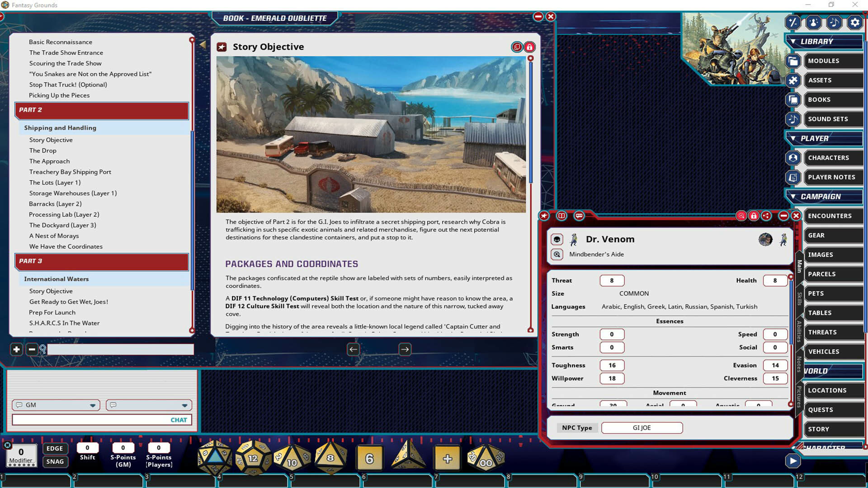Screen dimensions: 868x488
Task: Open the settings gear in the top-right corner
Action: click(x=855, y=22)
